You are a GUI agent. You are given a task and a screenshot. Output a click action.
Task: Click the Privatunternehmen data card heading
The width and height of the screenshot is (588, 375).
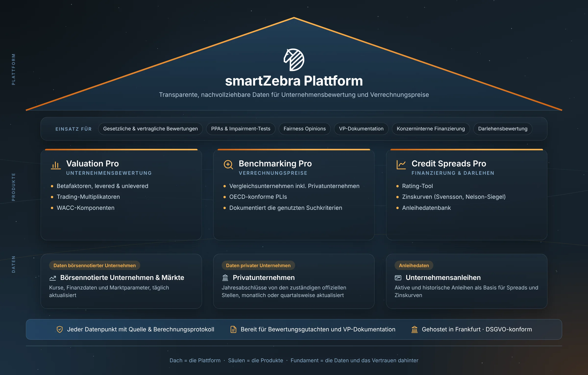tap(264, 278)
